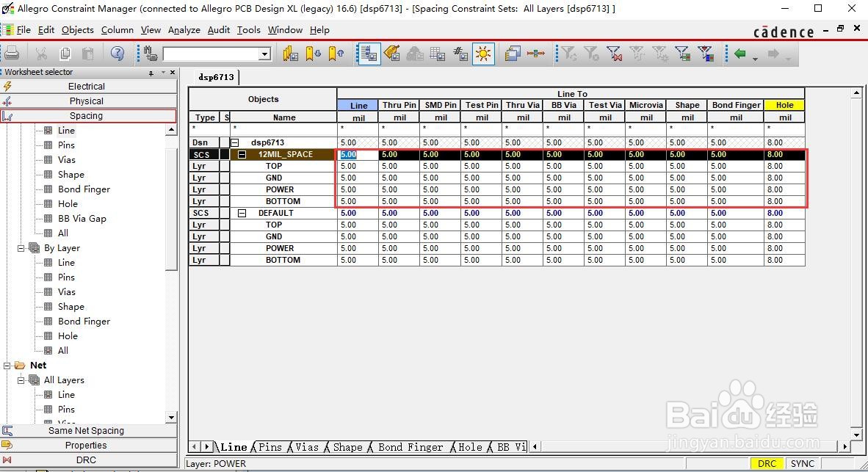Click the Paste clipboard icon
The image size is (868, 472).
[87, 53]
